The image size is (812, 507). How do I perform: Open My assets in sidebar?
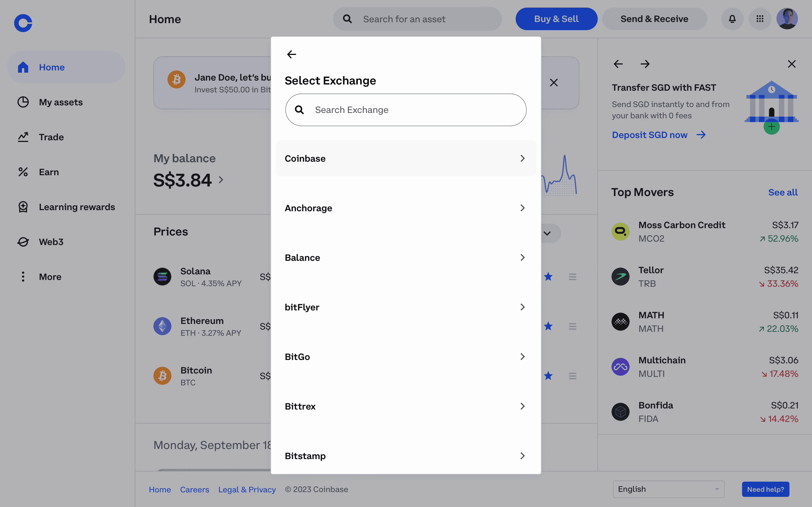pyautogui.click(x=61, y=102)
